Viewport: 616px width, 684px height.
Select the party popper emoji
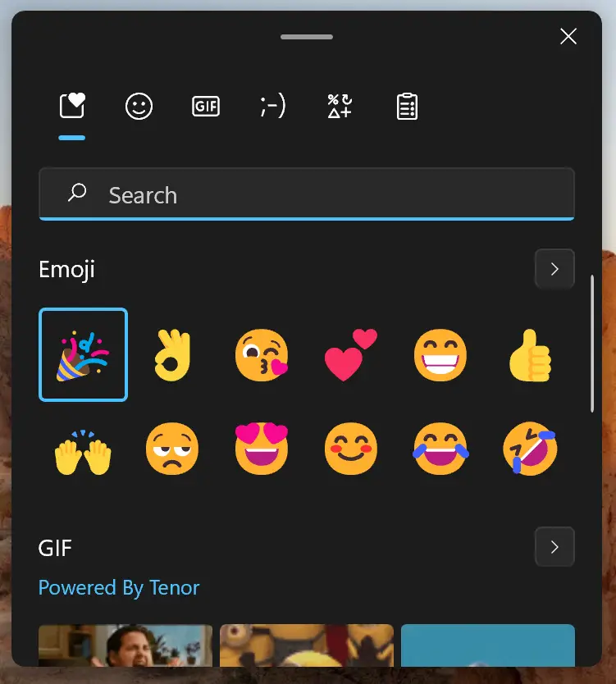point(83,354)
